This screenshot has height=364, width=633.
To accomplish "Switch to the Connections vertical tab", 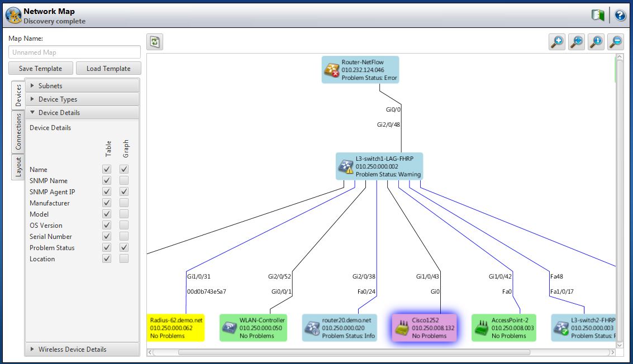I will [18, 131].
